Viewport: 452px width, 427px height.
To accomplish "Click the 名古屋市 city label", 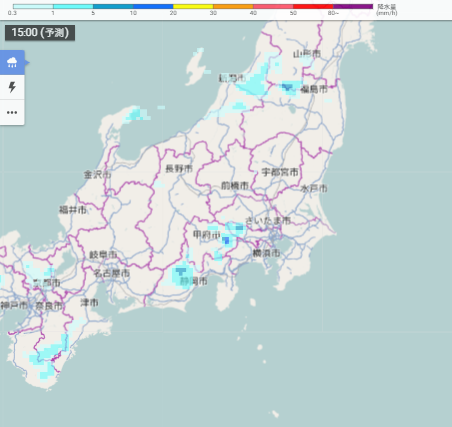I will [x=111, y=273].
